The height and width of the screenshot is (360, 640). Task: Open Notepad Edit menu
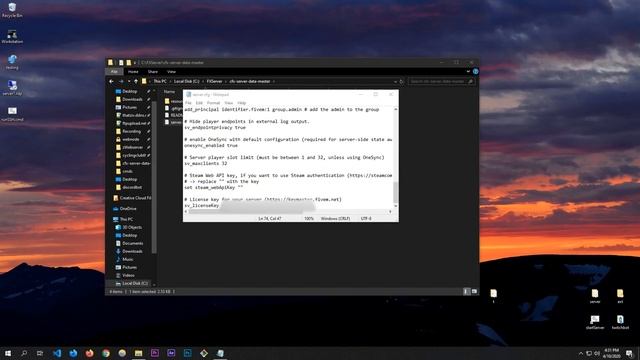199,103
